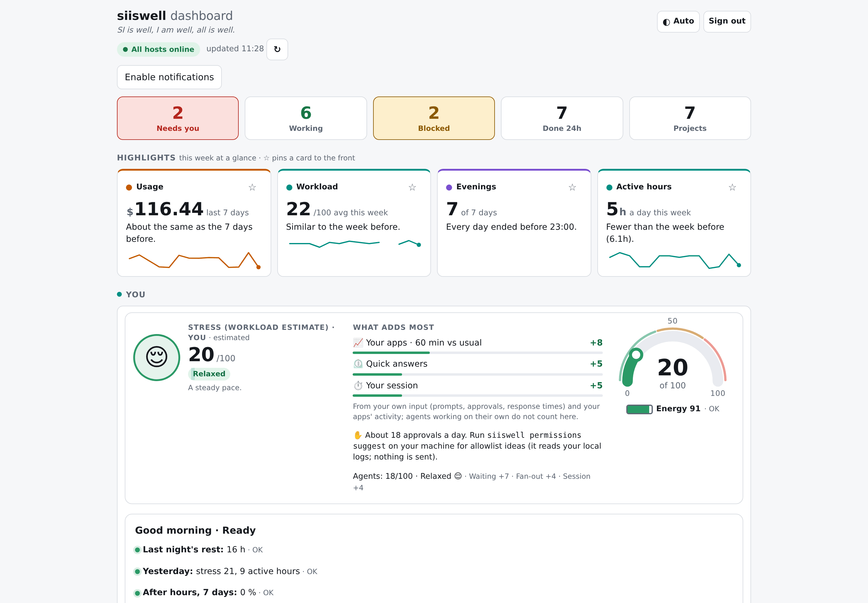Screen dimensions: 868x603
Task: Pin the Evenings card with its star
Action: pos(572,187)
